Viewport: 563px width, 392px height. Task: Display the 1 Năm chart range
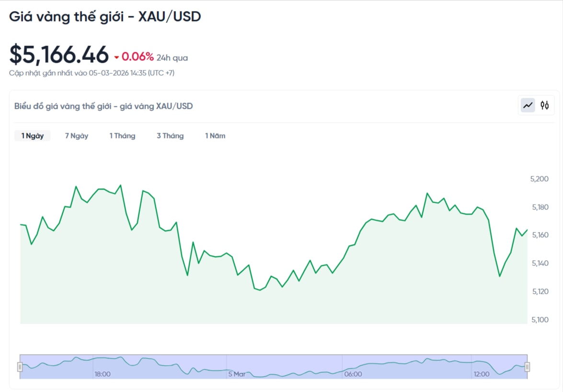click(215, 136)
